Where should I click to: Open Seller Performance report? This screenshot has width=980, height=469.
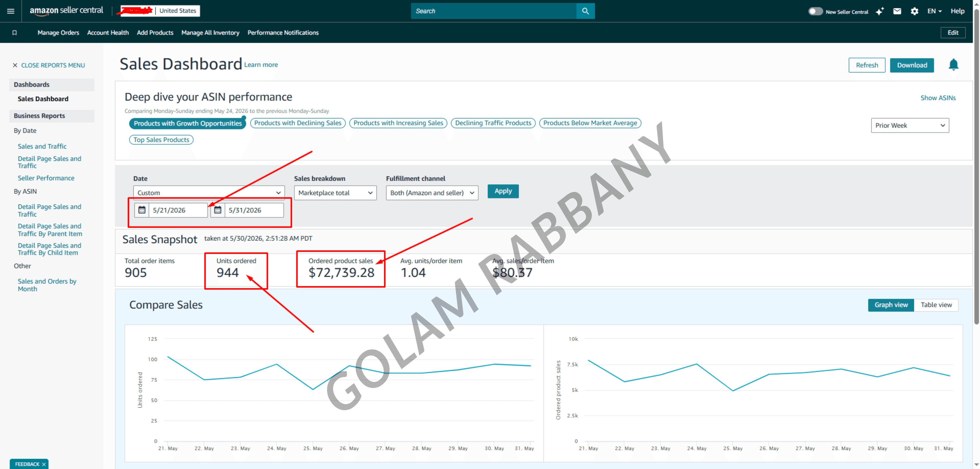point(46,178)
